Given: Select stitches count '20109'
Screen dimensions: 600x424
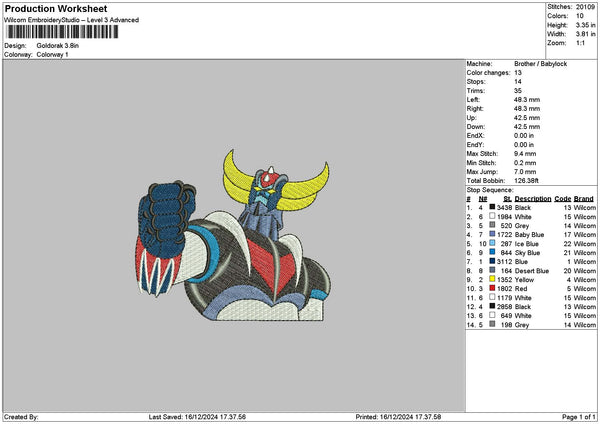Looking at the screenshot, I should [585, 7].
